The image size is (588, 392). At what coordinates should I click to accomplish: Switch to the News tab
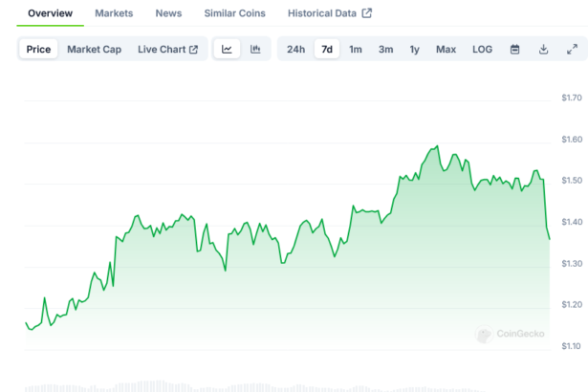pos(168,13)
